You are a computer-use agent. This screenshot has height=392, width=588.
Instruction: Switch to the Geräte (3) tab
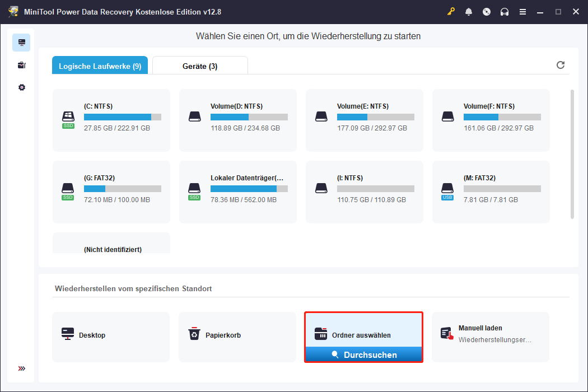[199, 65]
